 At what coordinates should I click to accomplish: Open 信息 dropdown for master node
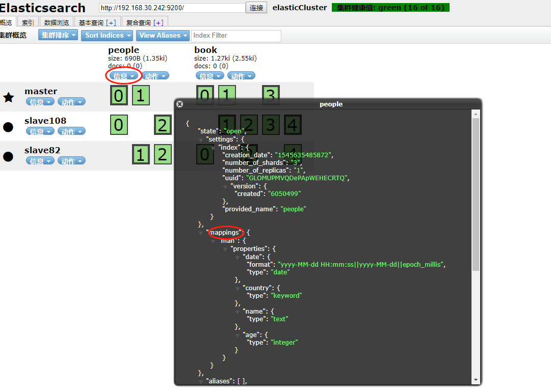coord(40,102)
